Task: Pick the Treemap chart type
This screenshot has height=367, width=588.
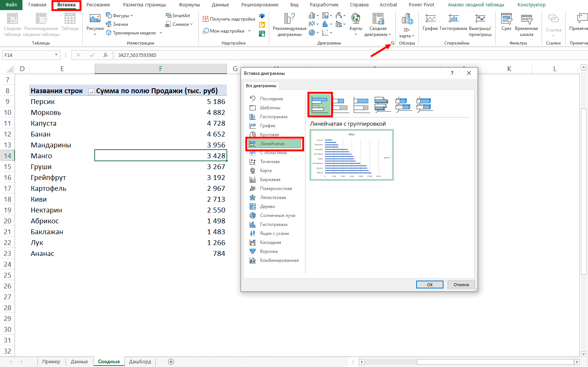Action: 267,207
